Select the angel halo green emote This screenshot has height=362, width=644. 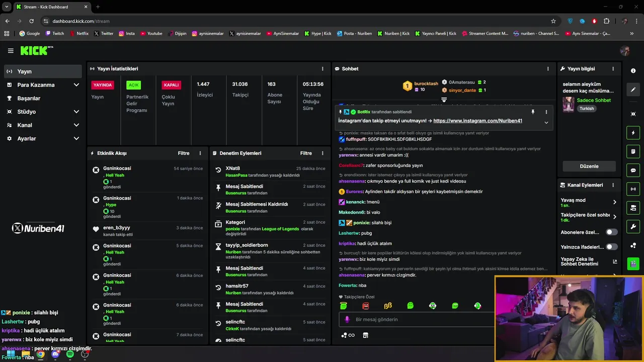pos(343,306)
